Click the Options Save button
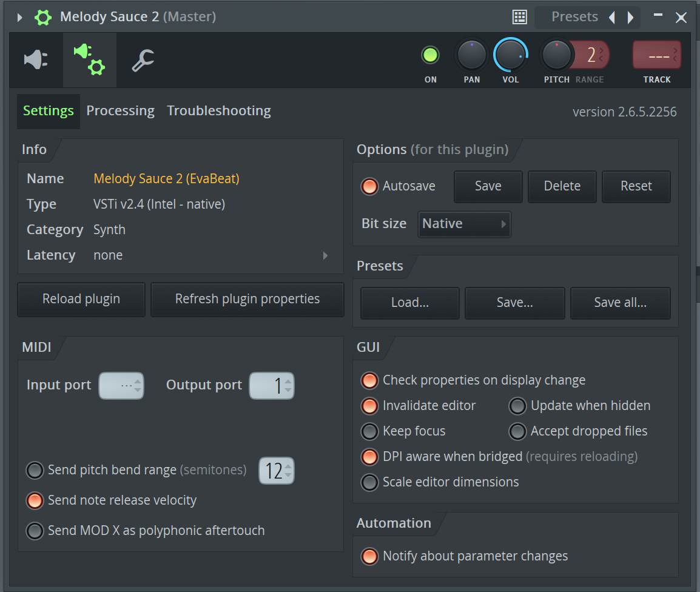700x592 pixels. pyautogui.click(x=488, y=186)
